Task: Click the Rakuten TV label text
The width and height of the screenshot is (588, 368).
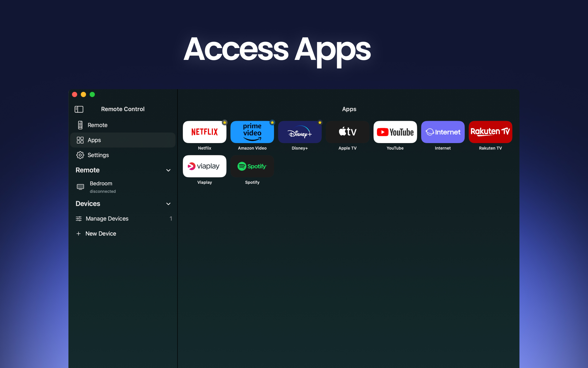Action: click(490, 148)
